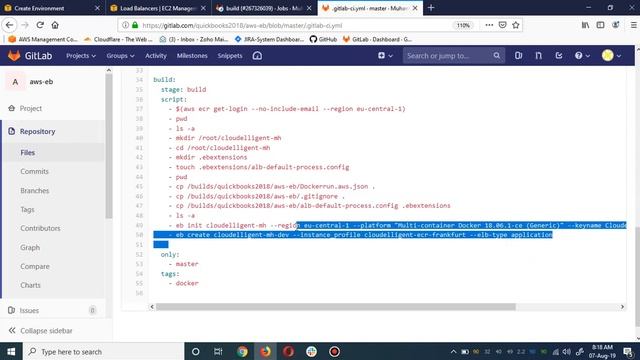Click the magnifier icon in GitLab search
Image resolution: width=640 pixels, height=360 pixels.
click(496, 56)
